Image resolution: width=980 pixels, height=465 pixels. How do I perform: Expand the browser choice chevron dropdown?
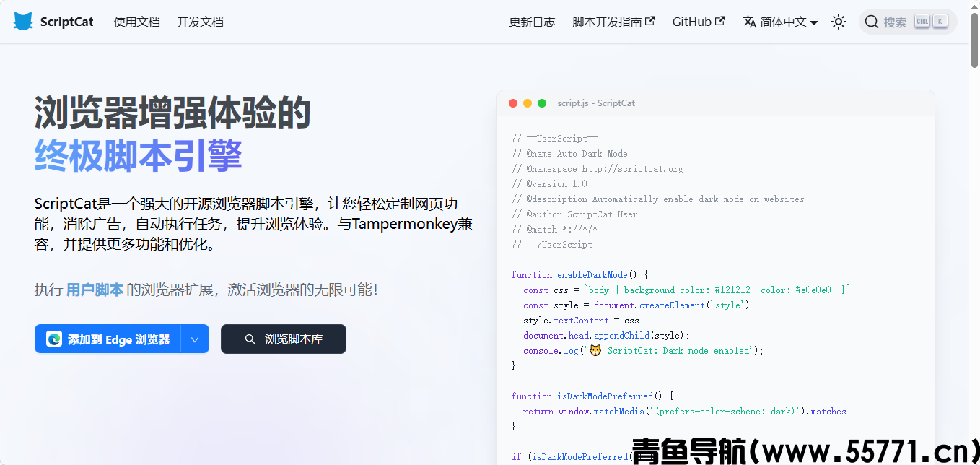195,339
